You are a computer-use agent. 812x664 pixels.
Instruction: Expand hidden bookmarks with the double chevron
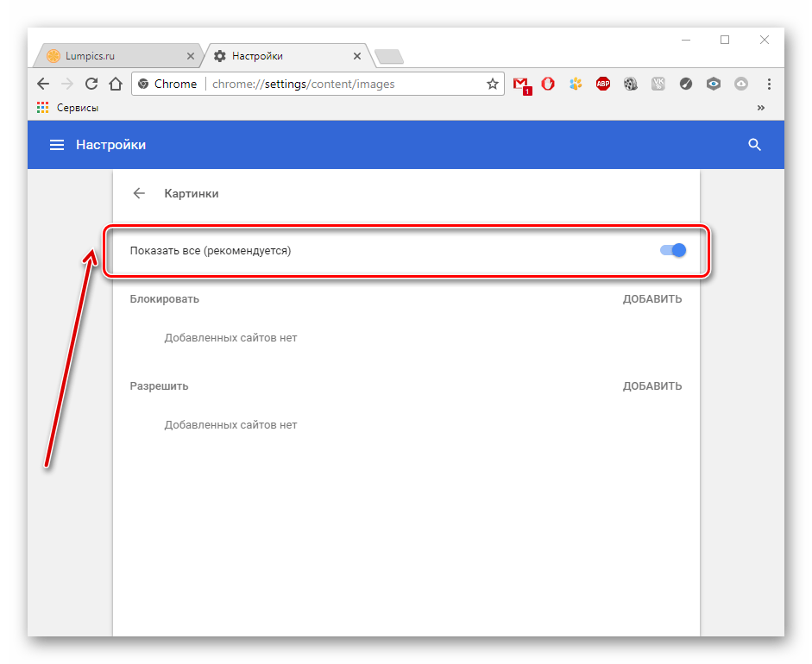coord(760,108)
